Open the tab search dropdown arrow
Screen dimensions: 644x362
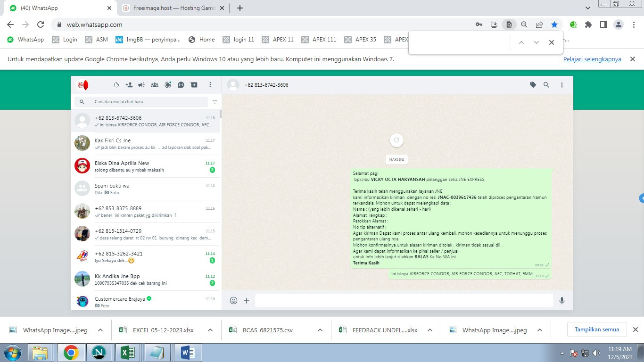pos(588,8)
